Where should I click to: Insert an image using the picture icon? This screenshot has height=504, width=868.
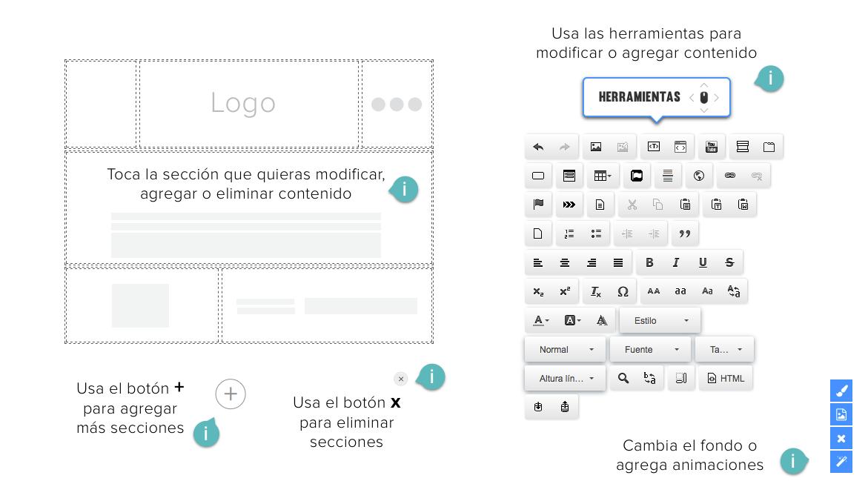point(595,147)
